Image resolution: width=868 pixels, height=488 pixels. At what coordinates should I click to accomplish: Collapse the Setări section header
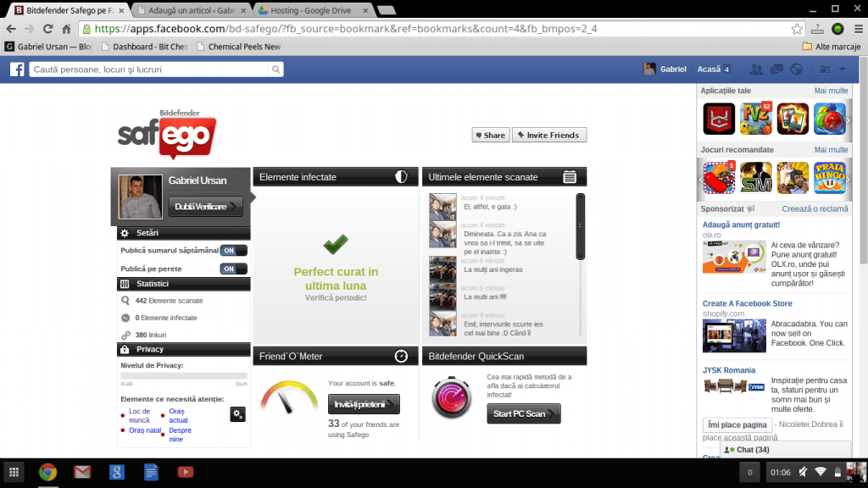[183, 233]
